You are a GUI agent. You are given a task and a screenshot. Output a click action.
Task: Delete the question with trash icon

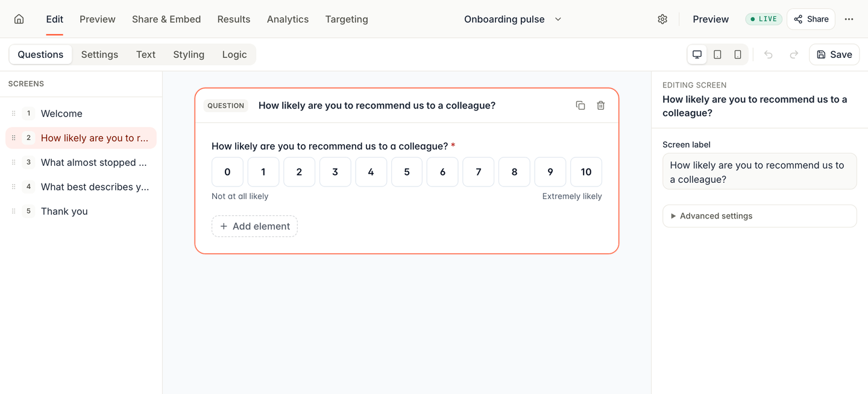tap(601, 106)
